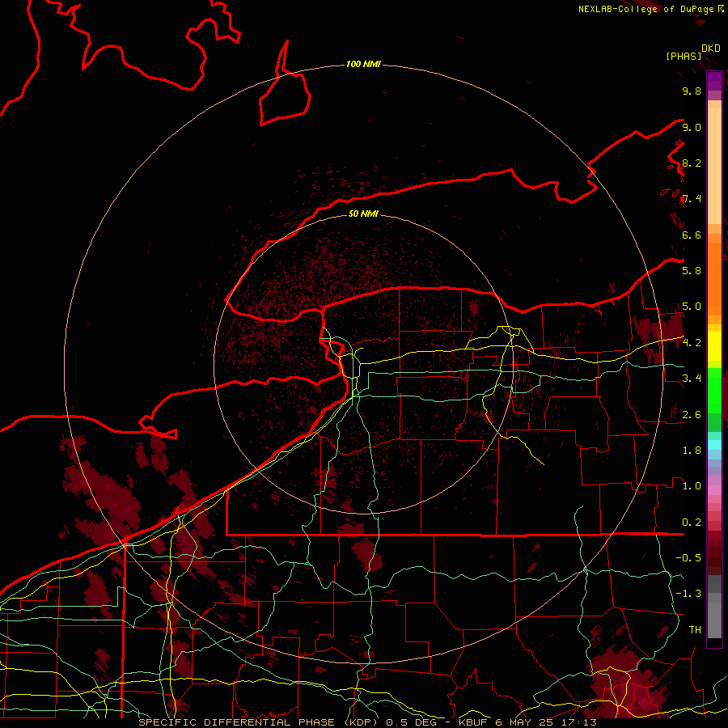
Task: Click the 50 NMI range ring label
Action: tap(363, 214)
